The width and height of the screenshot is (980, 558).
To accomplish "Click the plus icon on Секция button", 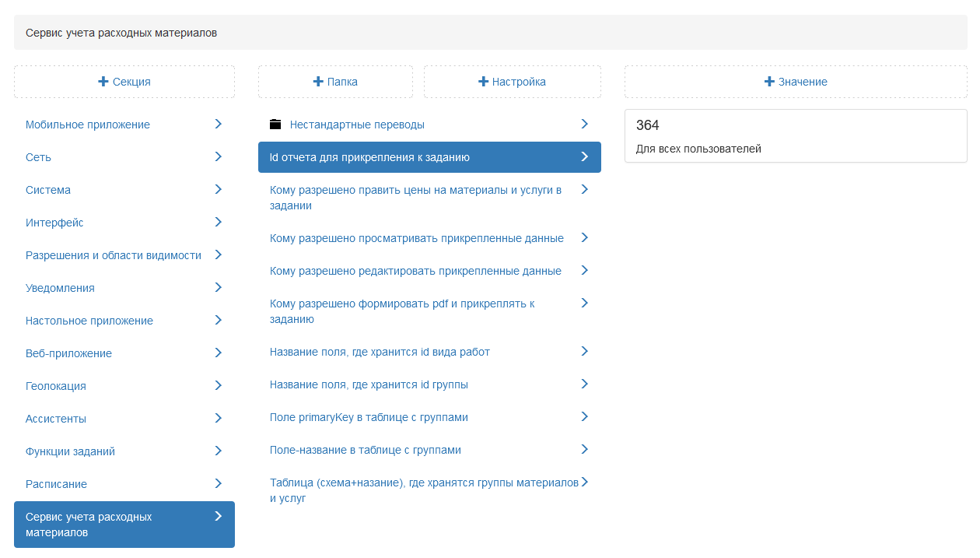I will pos(103,82).
